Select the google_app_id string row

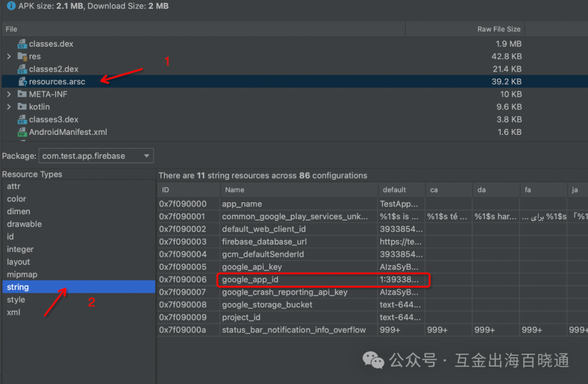click(250, 279)
